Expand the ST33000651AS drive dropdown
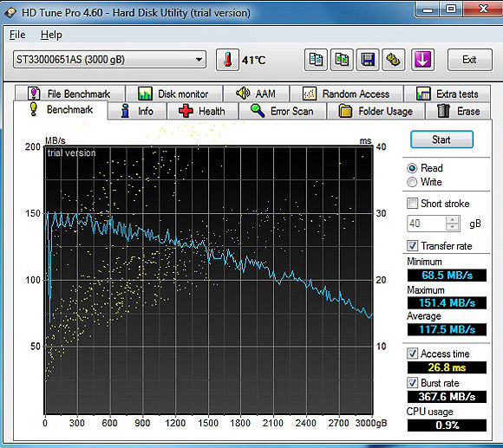503x448 pixels. tap(199, 60)
